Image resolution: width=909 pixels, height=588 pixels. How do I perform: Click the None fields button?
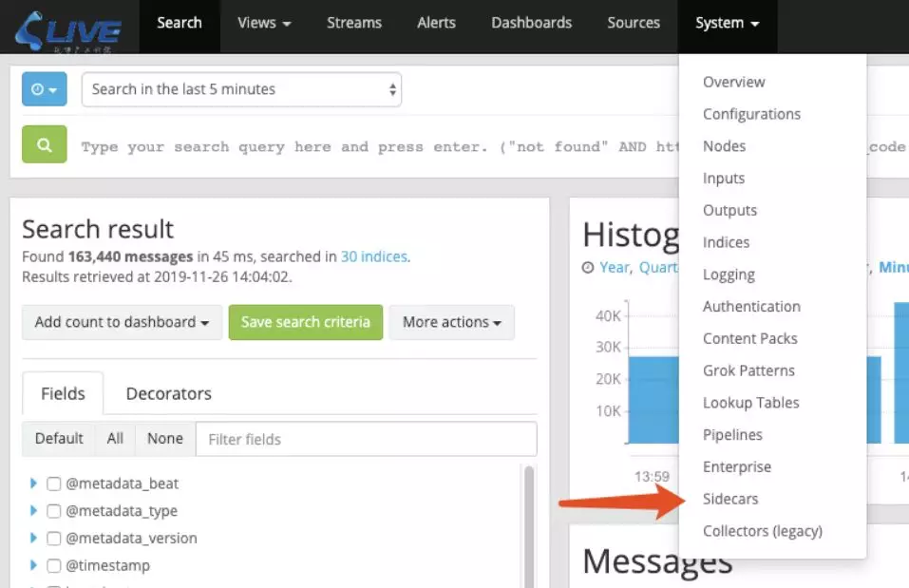(x=165, y=439)
